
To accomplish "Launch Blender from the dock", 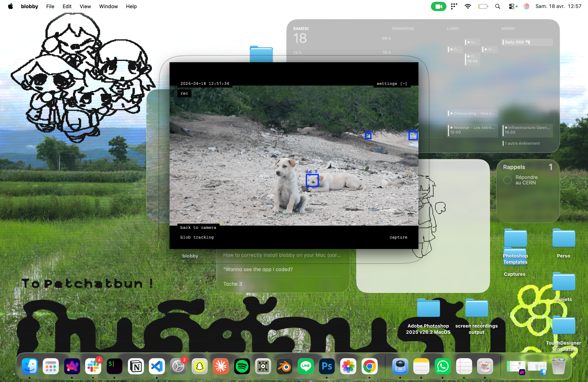I will (x=284, y=366).
